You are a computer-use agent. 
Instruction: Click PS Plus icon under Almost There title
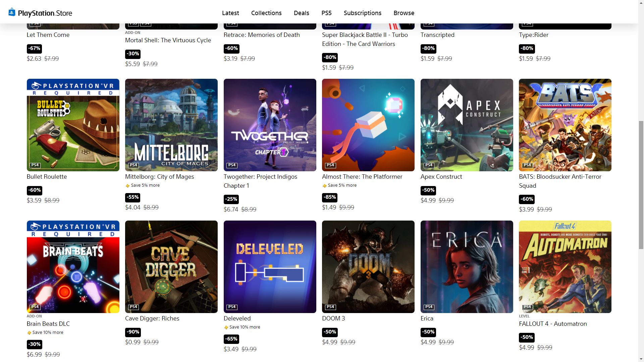tap(324, 186)
